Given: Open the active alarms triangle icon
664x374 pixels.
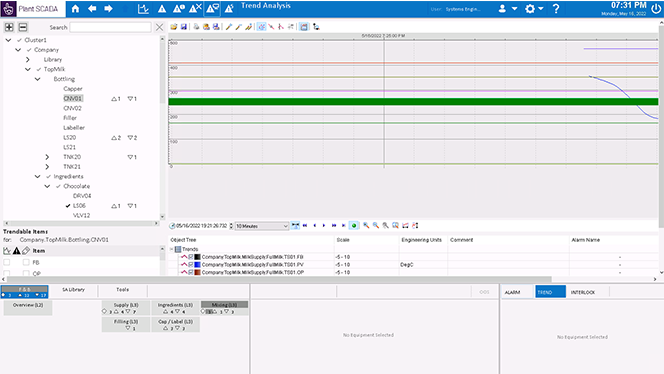Looking at the screenshot, I should pos(162,8).
